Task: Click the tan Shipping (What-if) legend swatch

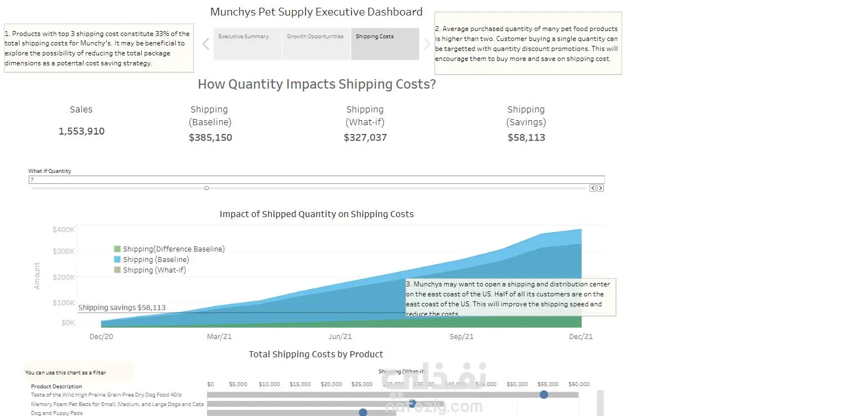Action: point(117,270)
